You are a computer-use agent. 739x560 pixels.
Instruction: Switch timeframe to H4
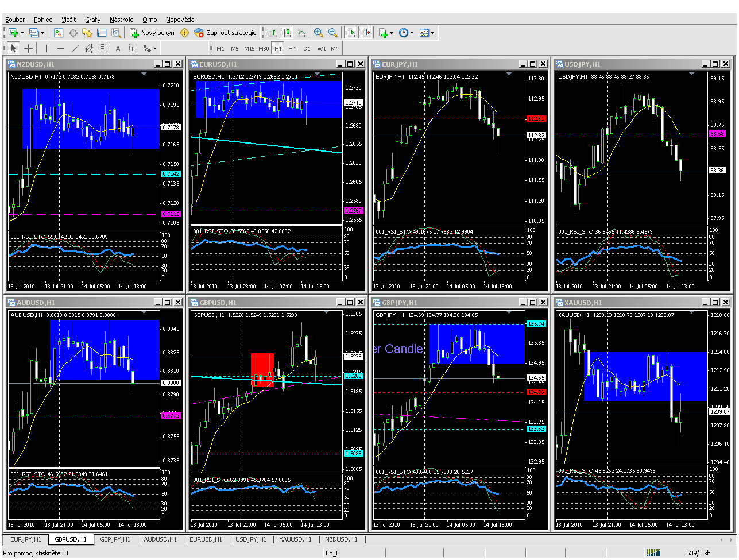(x=292, y=49)
